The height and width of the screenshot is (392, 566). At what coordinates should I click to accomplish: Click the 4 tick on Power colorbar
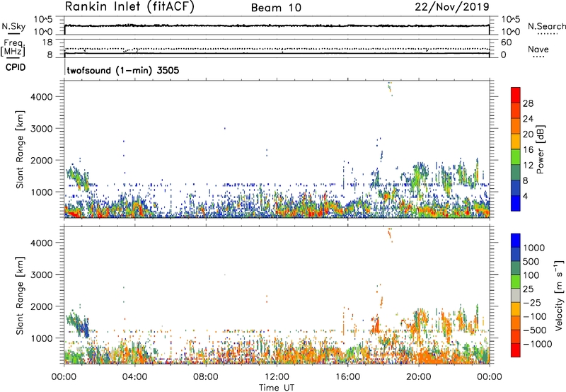point(526,197)
